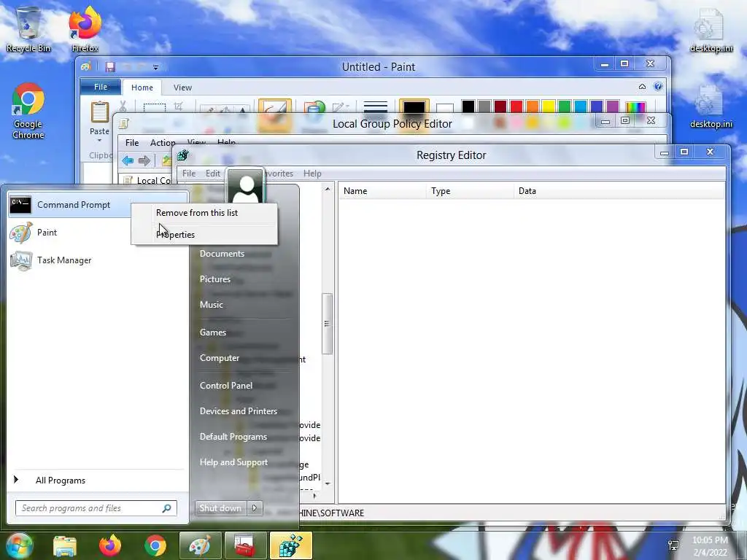Choose the rectangular Select tool in Paint
The width and height of the screenshot is (747, 560).
pyautogui.click(x=155, y=108)
